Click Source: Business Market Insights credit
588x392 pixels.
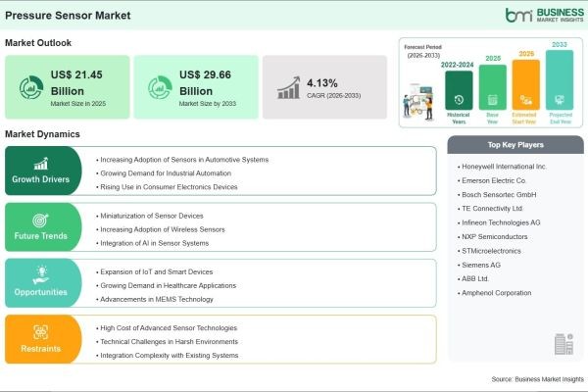click(x=537, y=379)
